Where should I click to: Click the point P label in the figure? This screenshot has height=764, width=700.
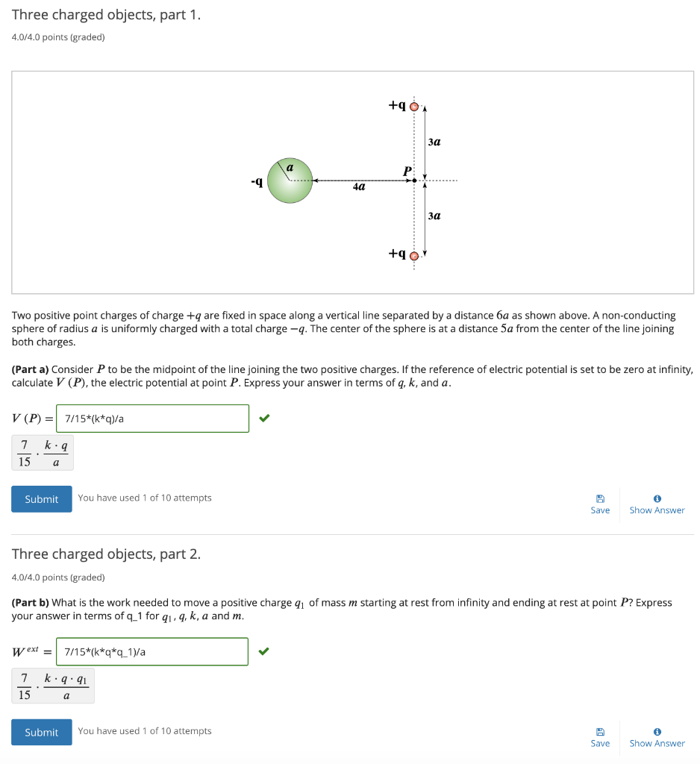[407, 170]
